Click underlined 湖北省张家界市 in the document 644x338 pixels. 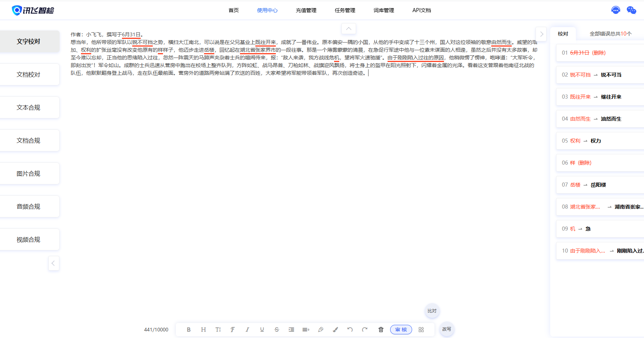(258, 50)
